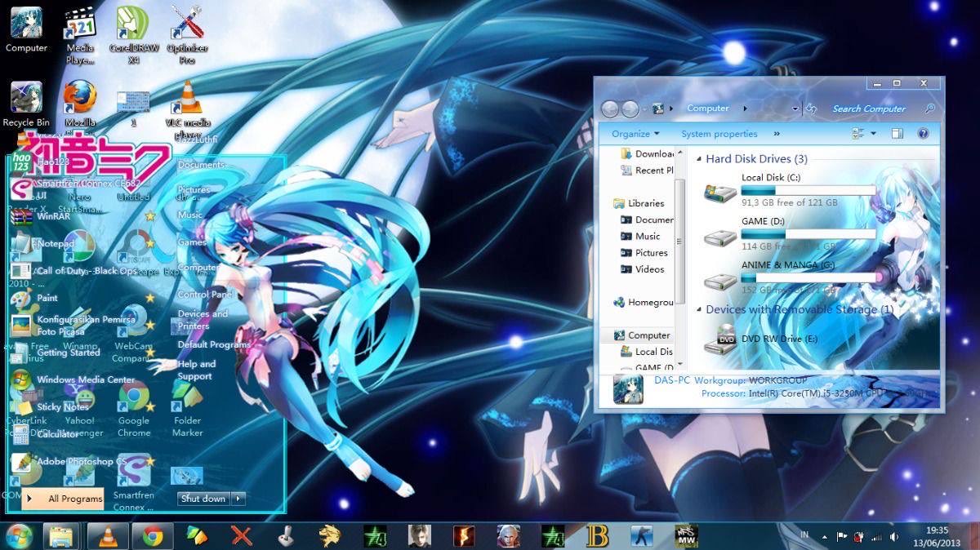
Task: Expand the arrow after Computer breadcrumb
Action: point(745,109)
